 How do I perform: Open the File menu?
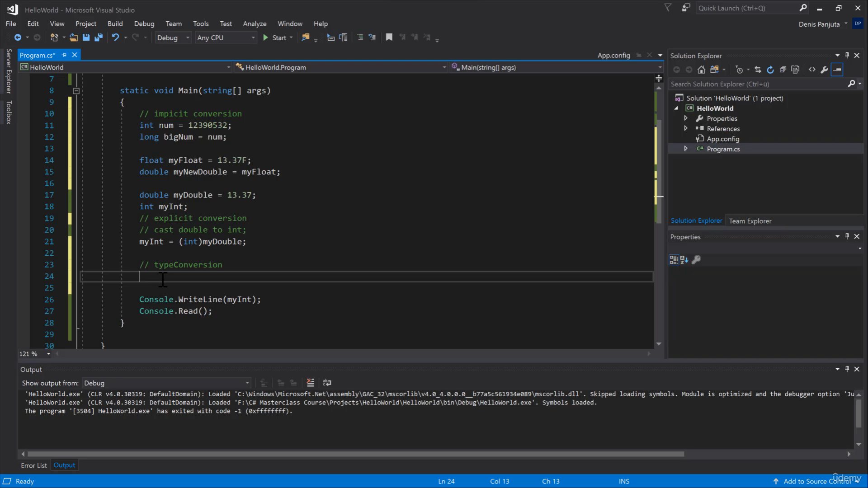point(11,23)
